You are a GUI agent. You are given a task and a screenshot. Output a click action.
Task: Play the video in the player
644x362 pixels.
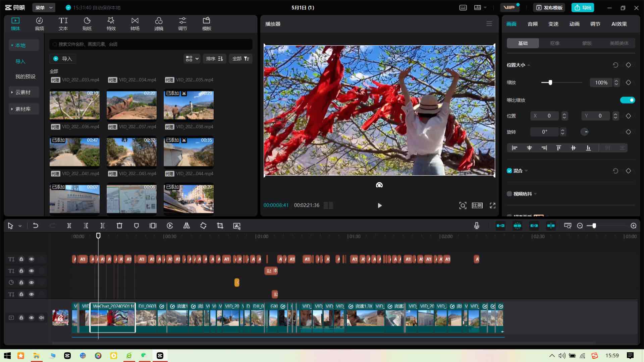click(379, 205)
